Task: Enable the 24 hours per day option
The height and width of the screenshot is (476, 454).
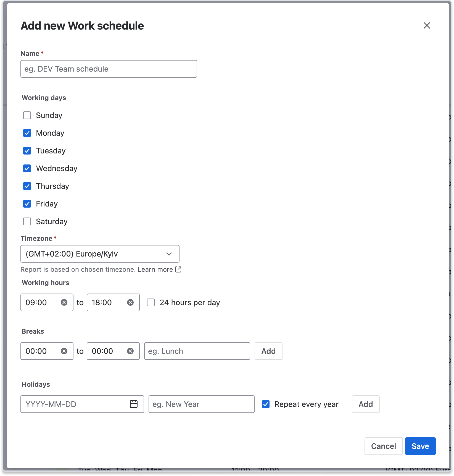Action: (x=151, y=302)
